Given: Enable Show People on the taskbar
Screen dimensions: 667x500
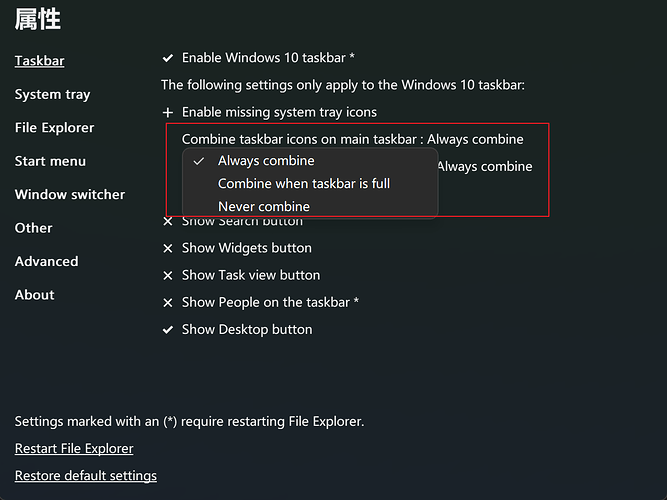Looking at the screenshot, I should pos(168,302).
